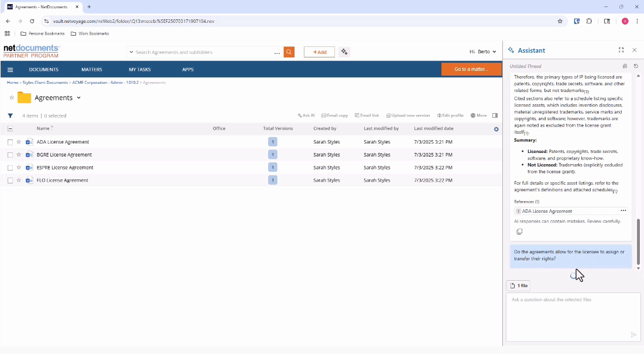Open column settings gear icon
The image size is (644, 354).
pos(496,129)
